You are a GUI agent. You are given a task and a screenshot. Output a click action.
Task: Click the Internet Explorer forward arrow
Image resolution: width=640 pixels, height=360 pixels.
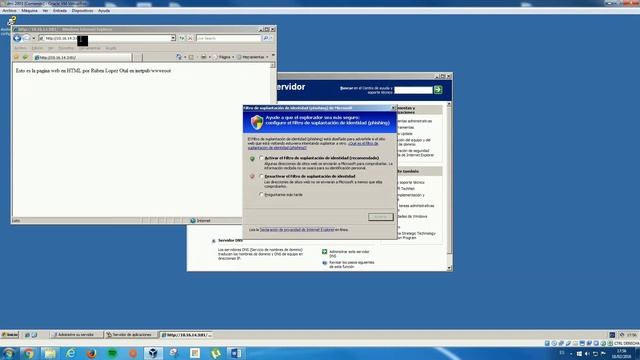point(26,38)
